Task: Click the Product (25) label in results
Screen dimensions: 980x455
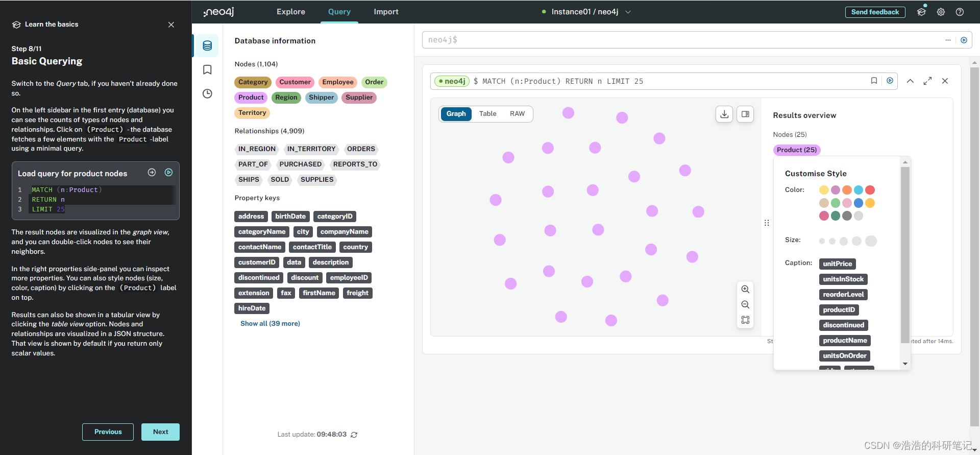Action: pos(797,150)
